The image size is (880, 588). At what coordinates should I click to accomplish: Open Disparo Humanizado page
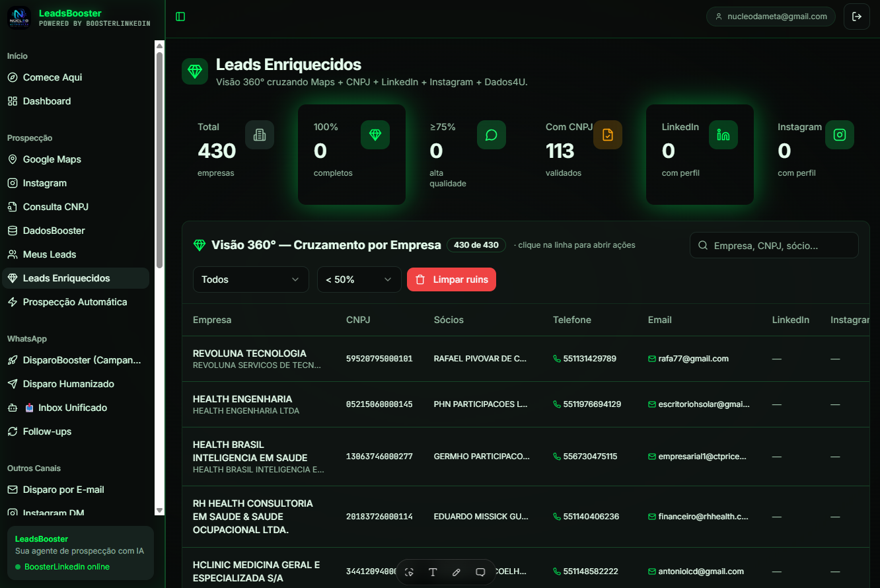[x=76, y=384]
